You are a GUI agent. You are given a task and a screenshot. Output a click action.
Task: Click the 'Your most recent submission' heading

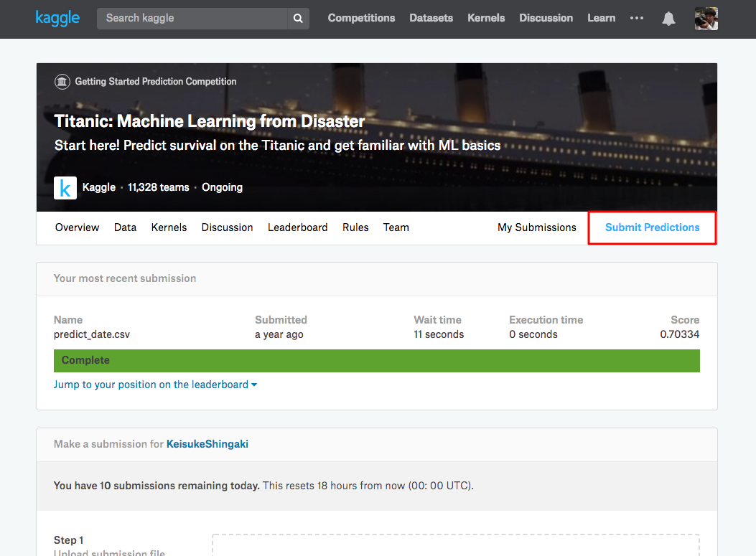pos(125,278)
